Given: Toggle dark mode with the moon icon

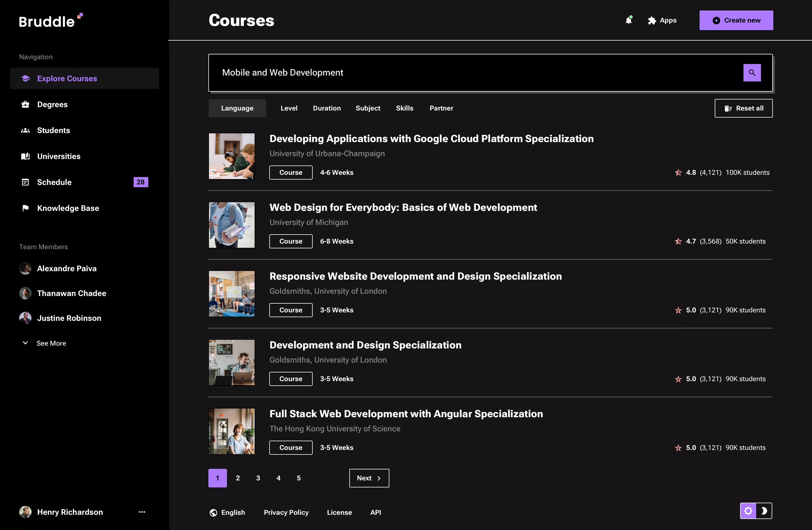Looking at the screenshot, I should [x=765, y=511].
